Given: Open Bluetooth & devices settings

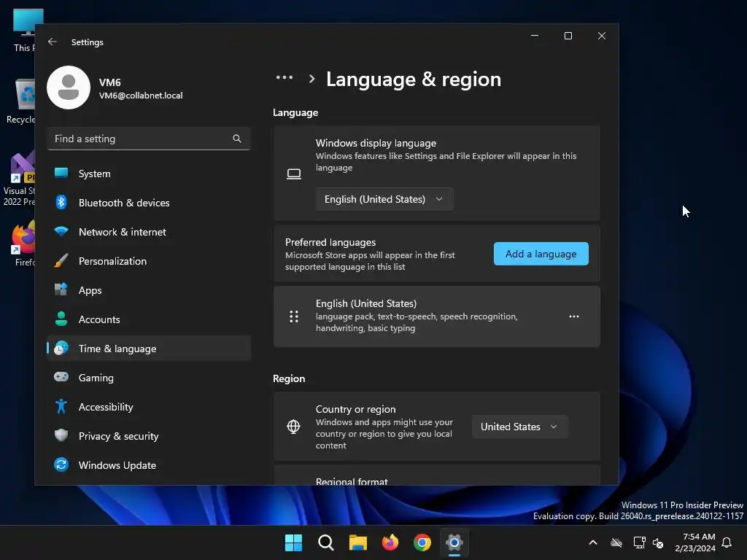Looking at the screenshot, I should [x=149, y=203].
